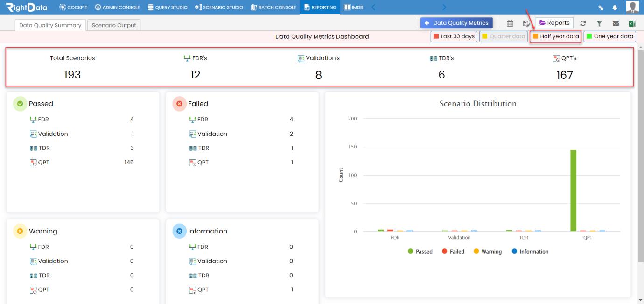Open notifications bell icon
The height and width of the screenshot is (304, 644).
615,7
